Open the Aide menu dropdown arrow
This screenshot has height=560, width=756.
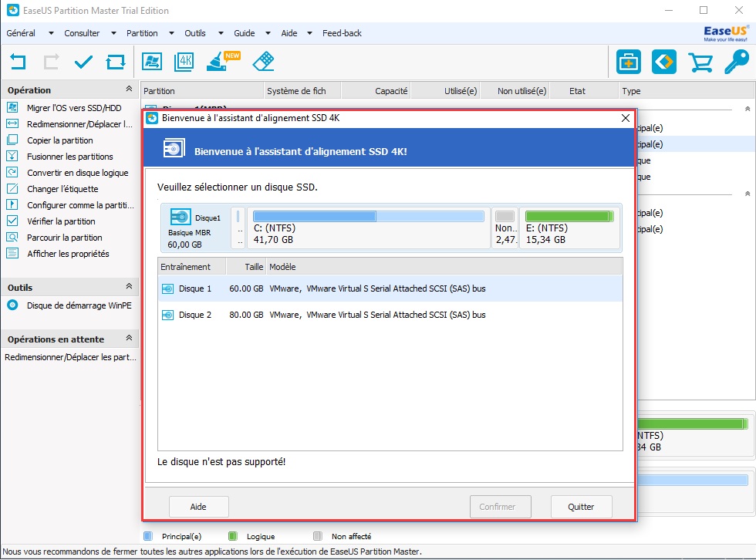coord(309,33)
